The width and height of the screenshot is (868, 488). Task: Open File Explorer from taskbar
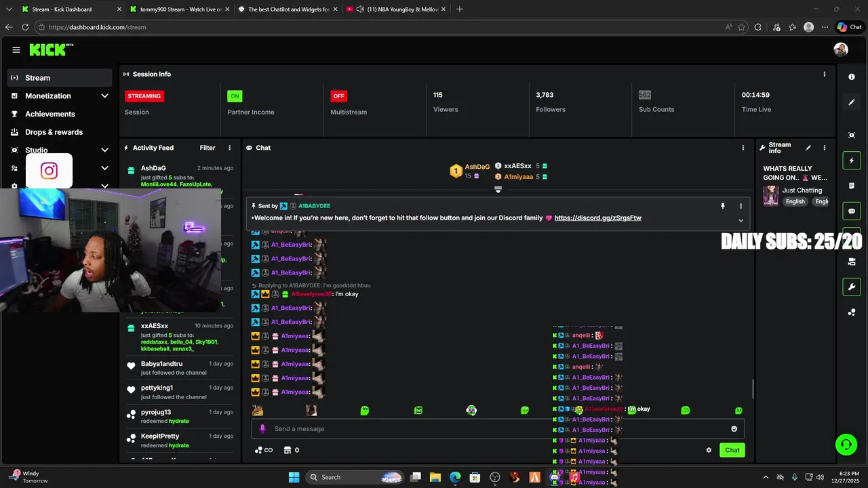(435, 477)
